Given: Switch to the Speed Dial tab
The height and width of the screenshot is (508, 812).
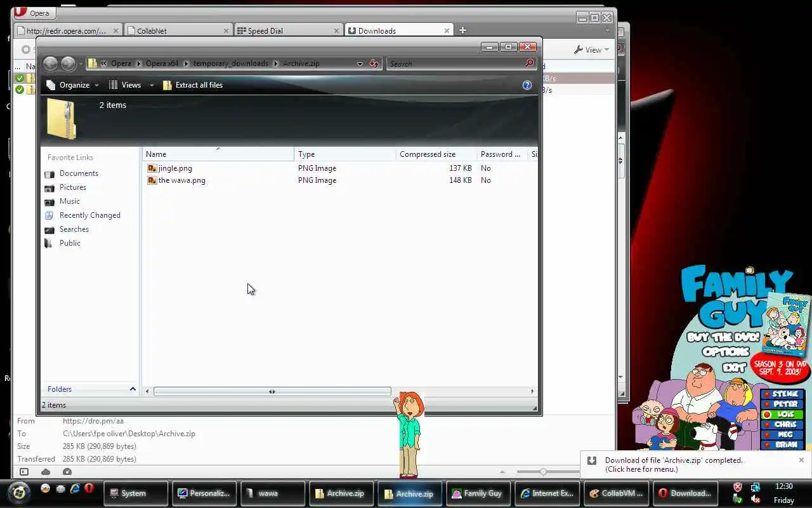Looking at the screenshot, I should pos(289,30).
